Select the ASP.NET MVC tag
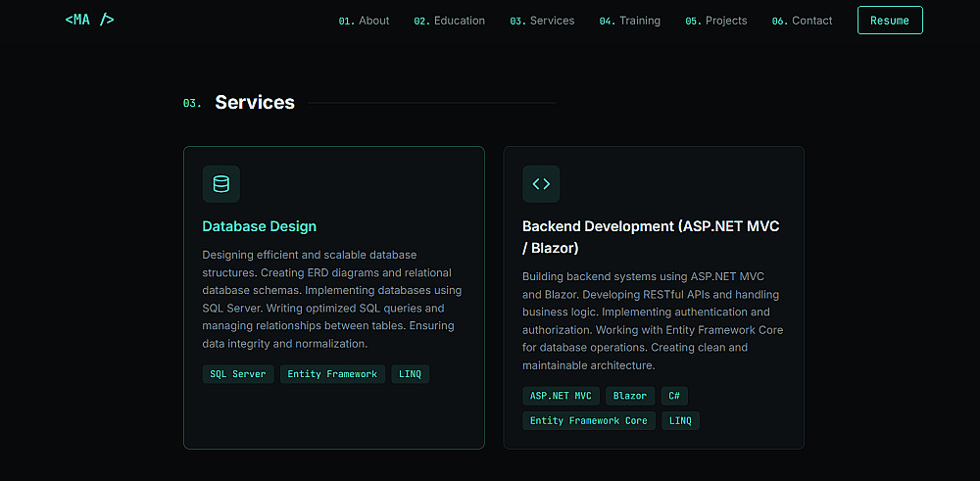 (x=561, y=396)
